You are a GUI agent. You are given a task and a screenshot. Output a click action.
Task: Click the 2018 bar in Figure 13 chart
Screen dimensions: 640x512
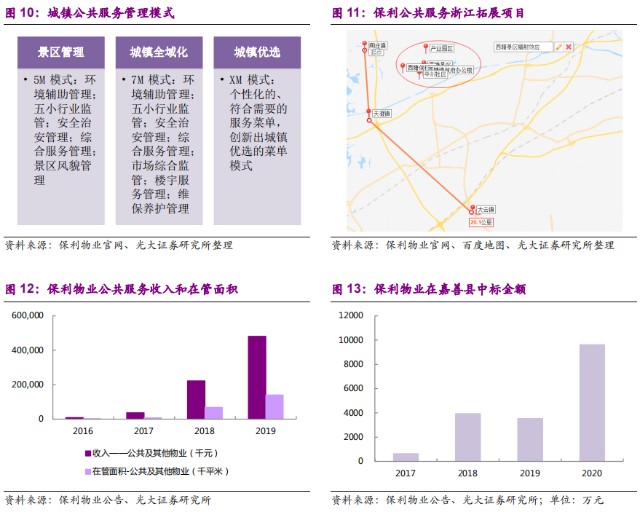coord(468,437)
